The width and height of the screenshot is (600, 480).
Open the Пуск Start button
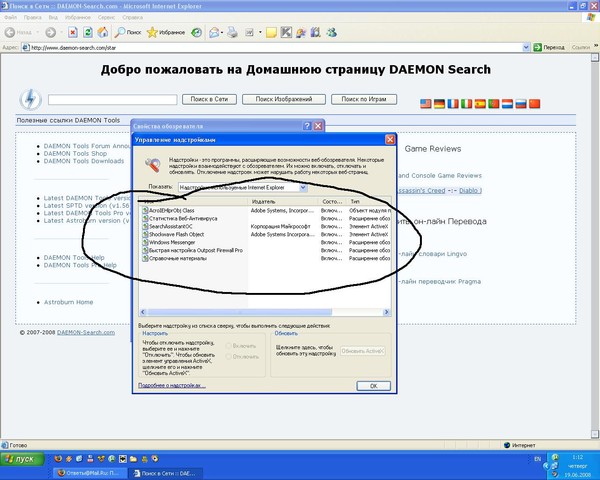21,459
